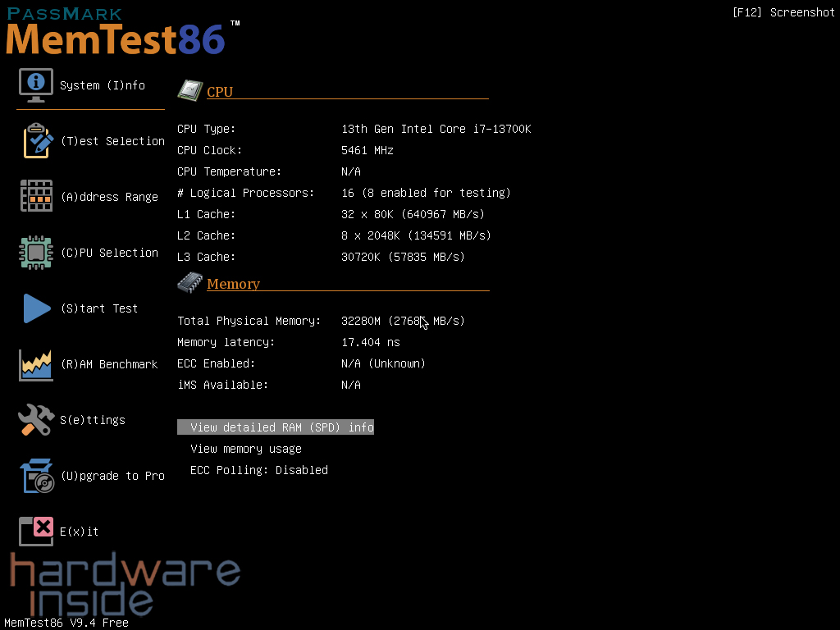Click the Memory section heading

tap(233, 284)
